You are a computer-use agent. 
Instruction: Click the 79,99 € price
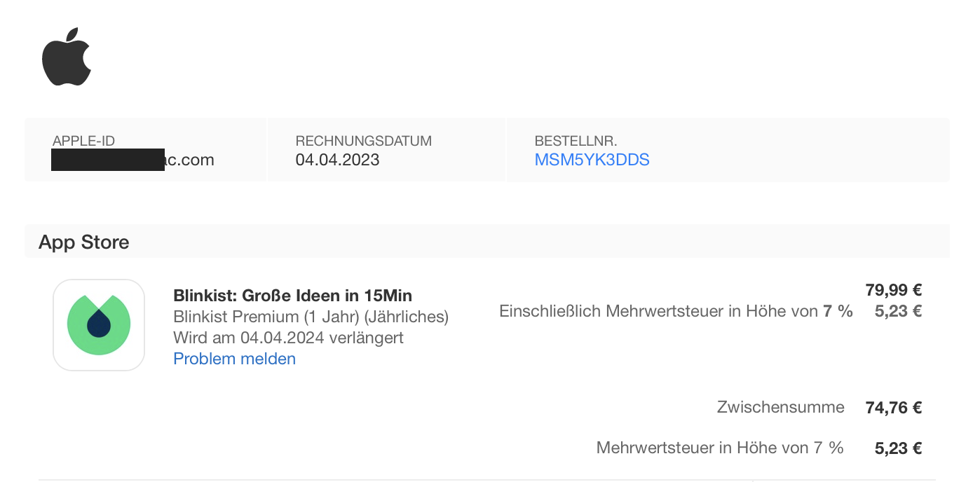[x=894, y=289]
